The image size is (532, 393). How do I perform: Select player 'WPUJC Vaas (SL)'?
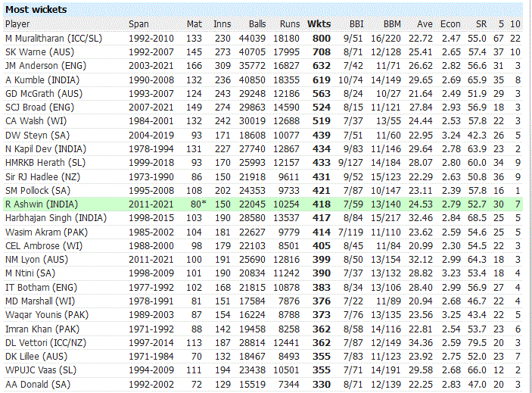pyautogui.click(x=41, y=370)
